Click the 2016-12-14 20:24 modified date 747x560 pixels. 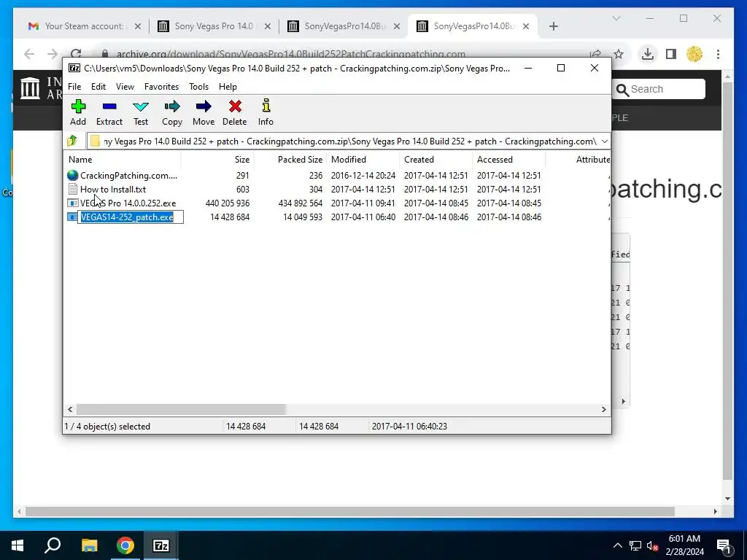[363, 175]
